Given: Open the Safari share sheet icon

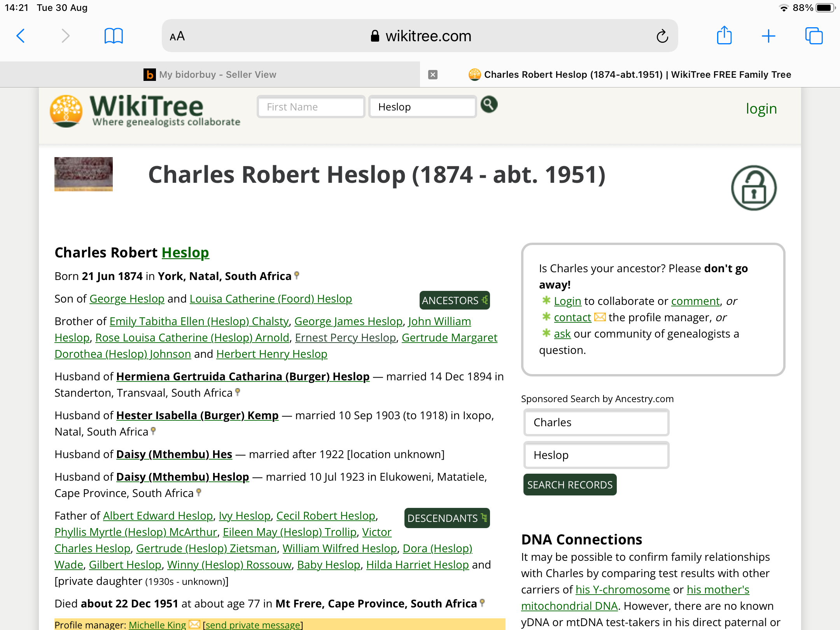Looking at the screenshot, I should [x=724, y=36].
